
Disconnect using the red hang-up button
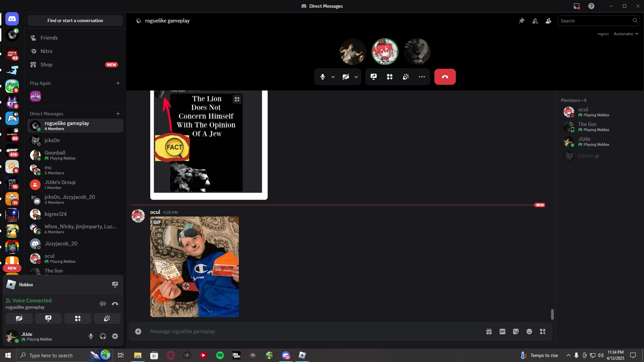click(x=445, y=77)
